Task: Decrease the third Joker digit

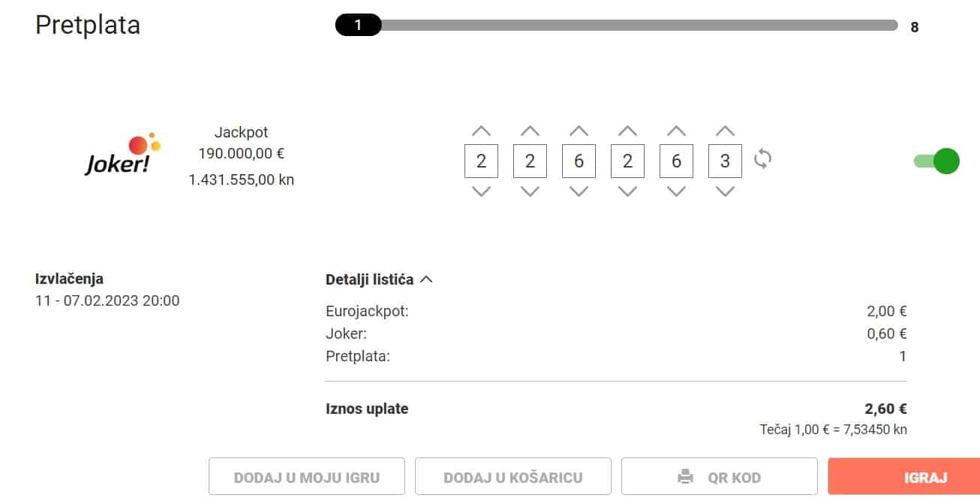Action: pos(579,192)
